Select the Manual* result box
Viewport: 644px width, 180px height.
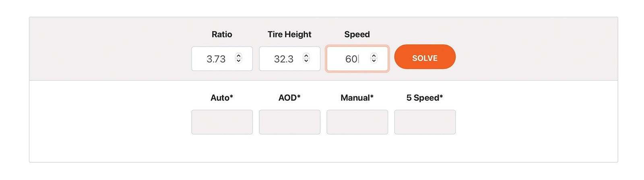[357, 122]
